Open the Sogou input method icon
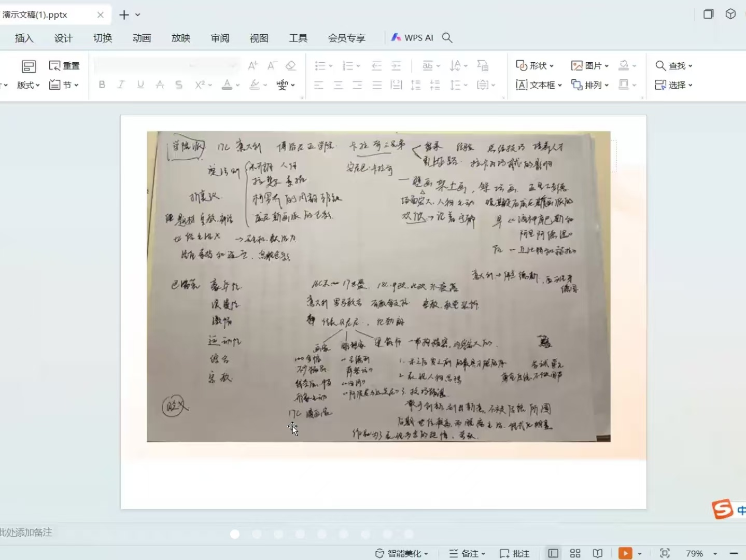The image size is (746, 560). [x=723, y=509]
